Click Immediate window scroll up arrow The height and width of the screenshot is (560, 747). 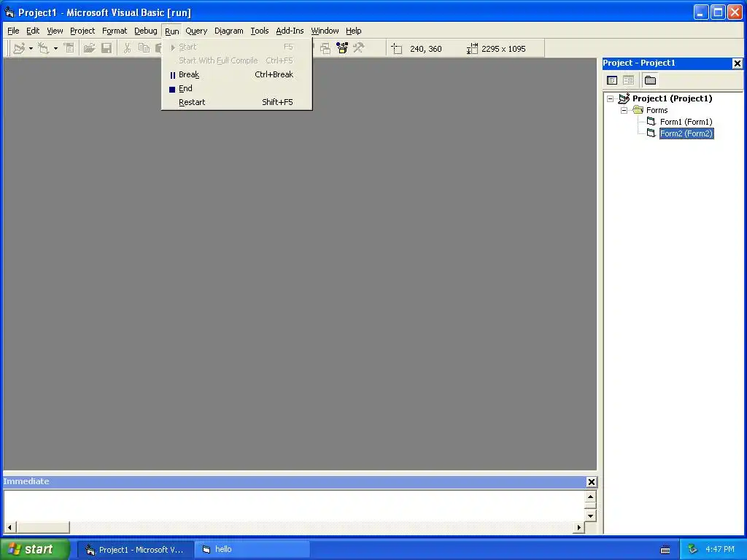[590, 497]
